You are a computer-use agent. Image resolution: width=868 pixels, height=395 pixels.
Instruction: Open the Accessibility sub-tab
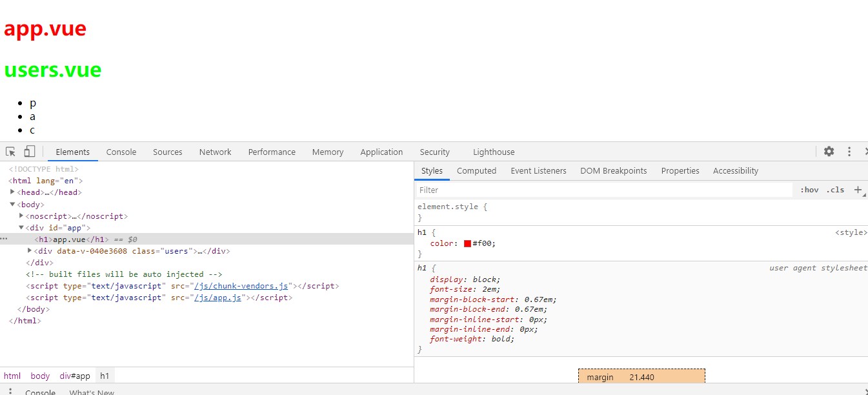(735, 171)
